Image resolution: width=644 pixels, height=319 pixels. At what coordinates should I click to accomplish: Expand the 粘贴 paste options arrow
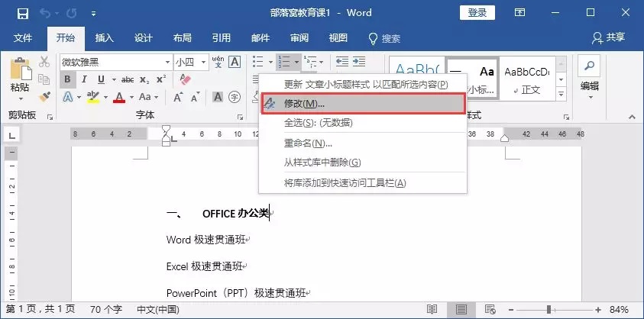(21, 98)
